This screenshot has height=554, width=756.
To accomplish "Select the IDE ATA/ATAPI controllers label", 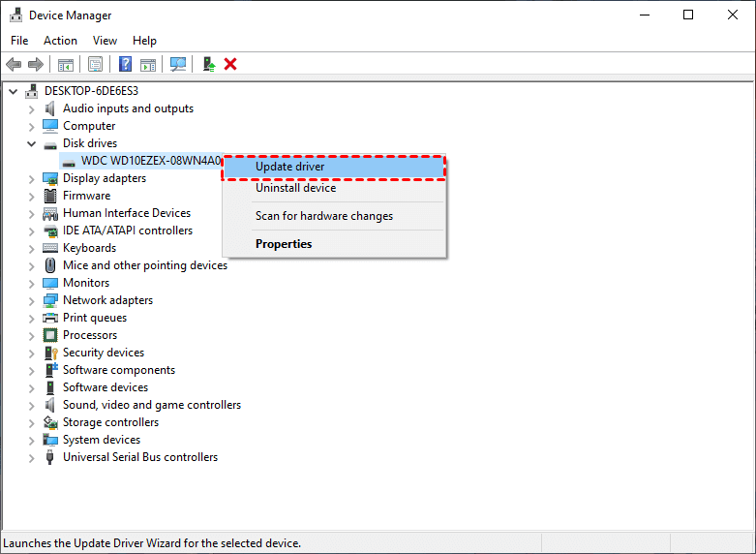I will click(127, 231).
